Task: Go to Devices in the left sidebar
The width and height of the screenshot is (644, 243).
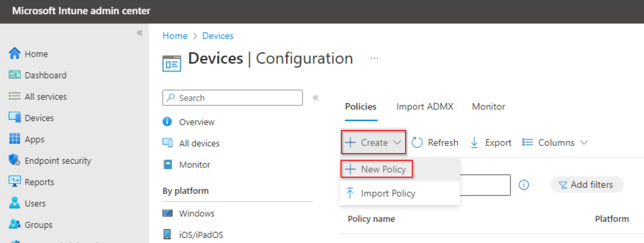Action: [31, 118]
